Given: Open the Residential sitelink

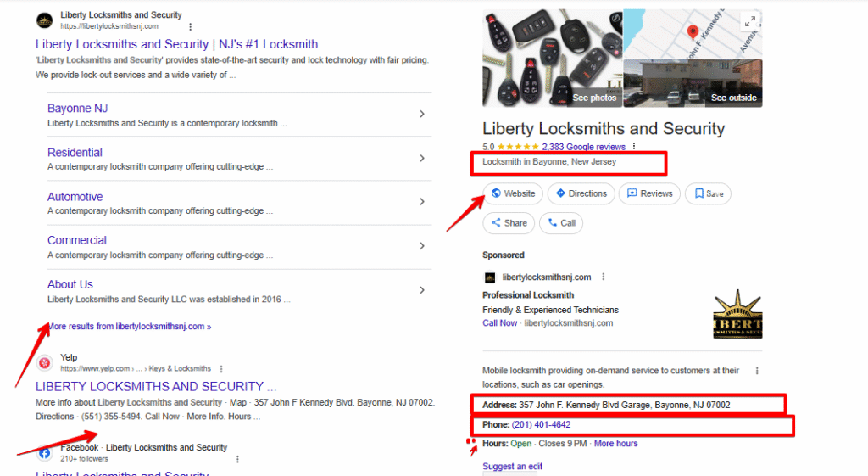Looking at the screenshot, I should pyautogui.click(x=75, y=153).
